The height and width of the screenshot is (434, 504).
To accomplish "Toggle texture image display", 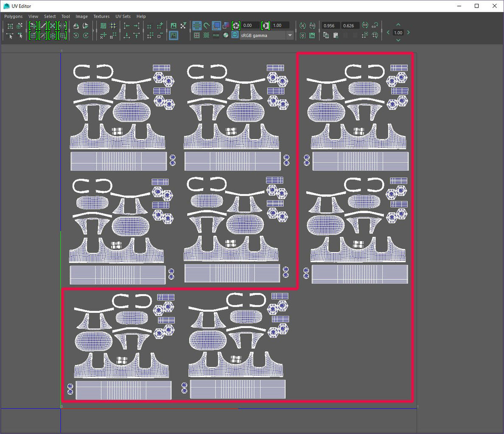I will (x=174, y=26).
